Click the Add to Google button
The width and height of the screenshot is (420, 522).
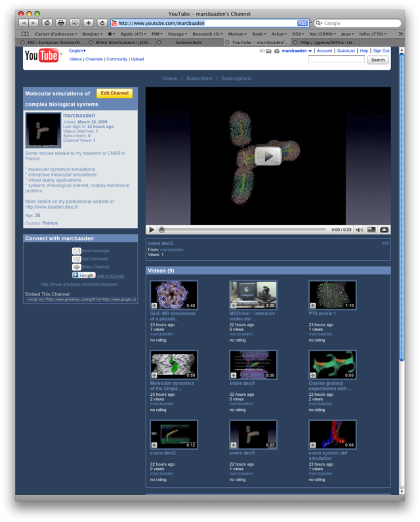pos(84,275)
